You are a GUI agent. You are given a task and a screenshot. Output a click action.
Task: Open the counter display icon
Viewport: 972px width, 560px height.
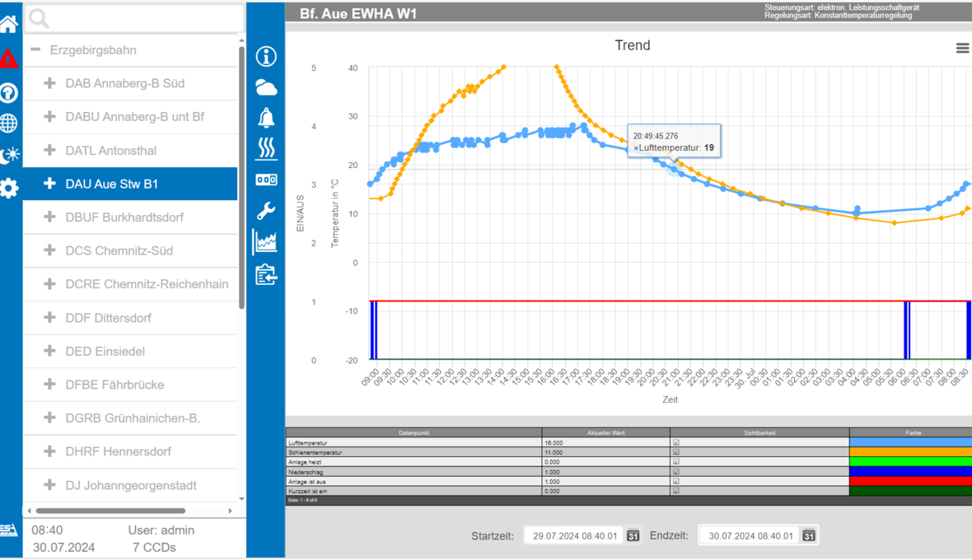[x=266, y=180]
